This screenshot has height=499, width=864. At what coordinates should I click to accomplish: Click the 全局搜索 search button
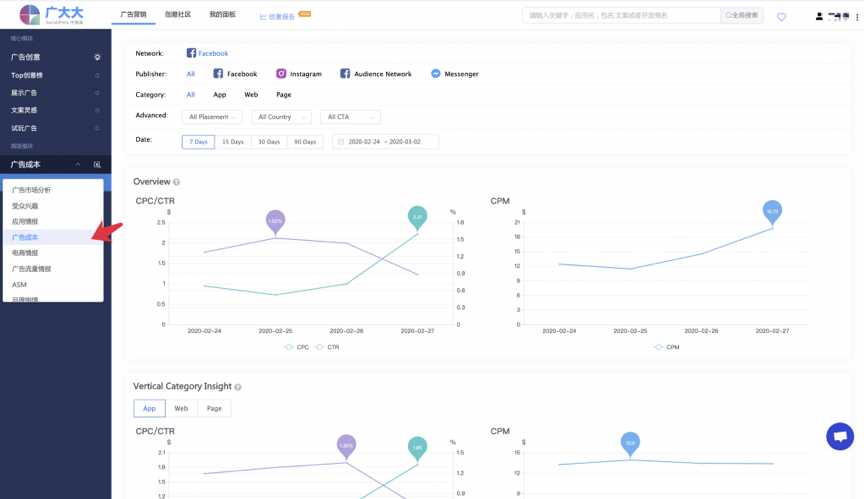742,15
